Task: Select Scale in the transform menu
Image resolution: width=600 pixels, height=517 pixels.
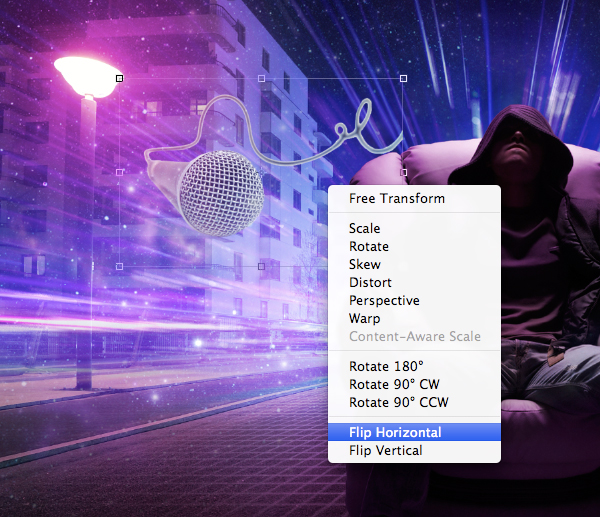Action: click(x=365, y=229)
